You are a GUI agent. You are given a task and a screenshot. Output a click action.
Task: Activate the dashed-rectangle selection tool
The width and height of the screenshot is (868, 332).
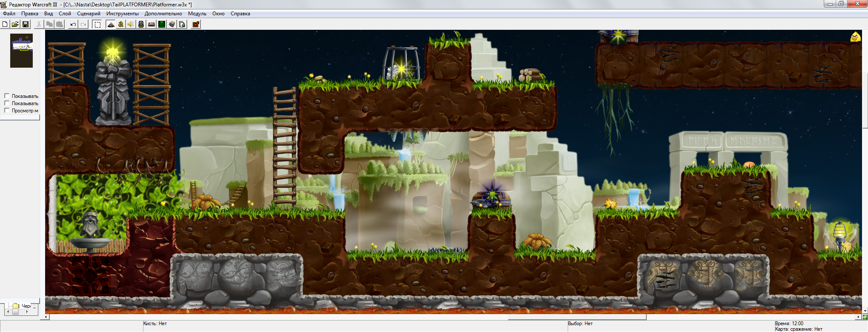(97, 24)
